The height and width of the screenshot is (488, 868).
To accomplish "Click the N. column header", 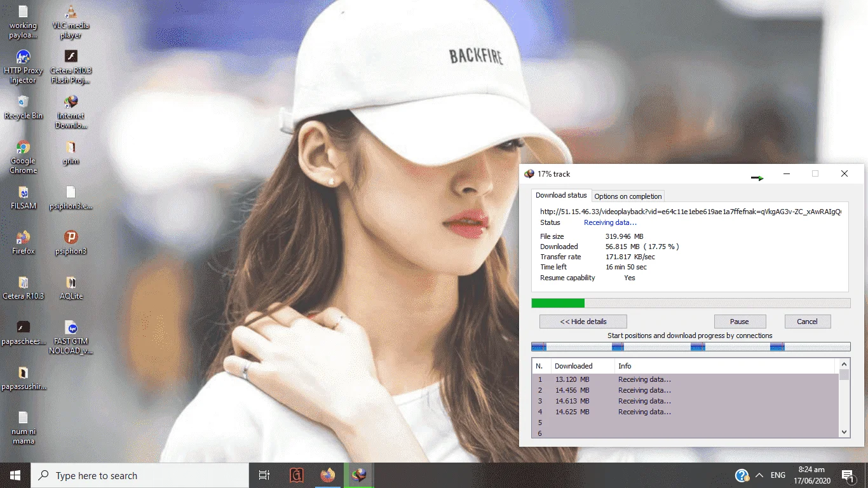I will (x=541, y=366).
